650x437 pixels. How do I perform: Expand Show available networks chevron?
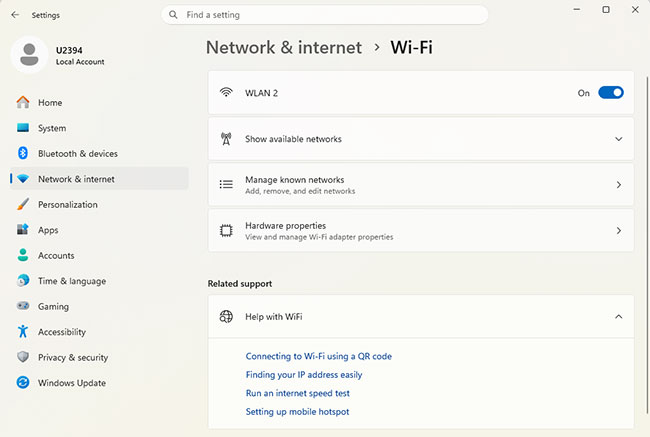618,139
